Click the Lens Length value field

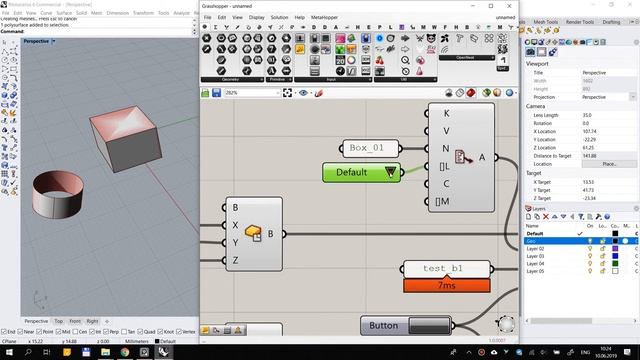(609, 115)
